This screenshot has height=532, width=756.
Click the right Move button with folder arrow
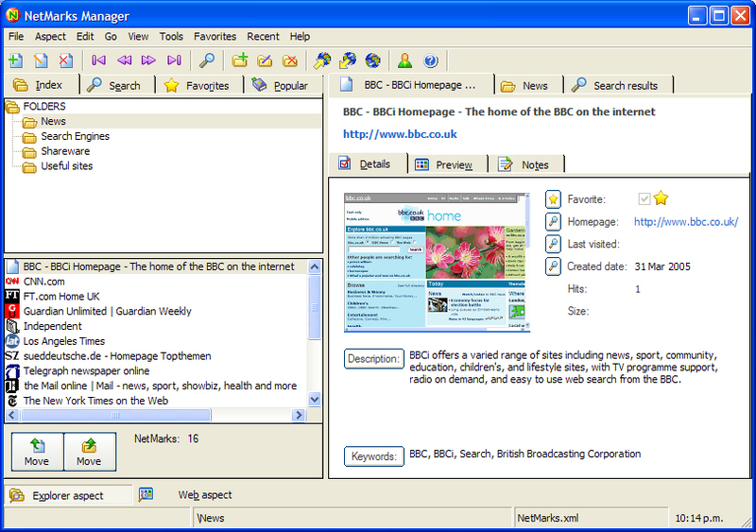[x=90, y=452]
